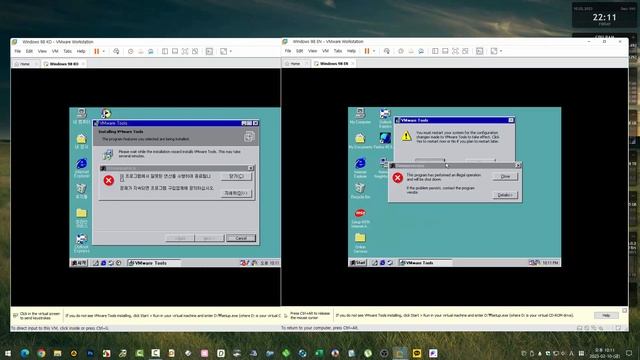Enter full screen mode in Windows 98 KO window
The height and width of the screenshot is (360, 640).
tap(185, 51)
